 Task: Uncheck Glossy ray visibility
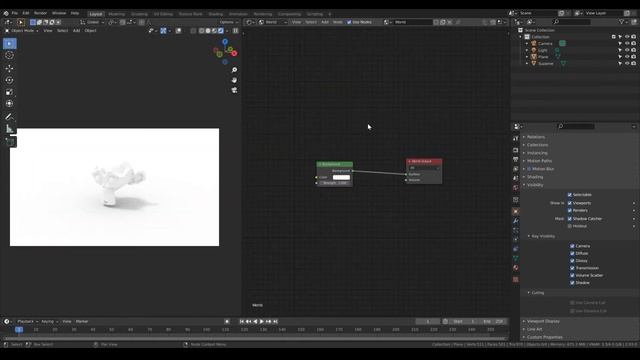[x=572, y=261]
